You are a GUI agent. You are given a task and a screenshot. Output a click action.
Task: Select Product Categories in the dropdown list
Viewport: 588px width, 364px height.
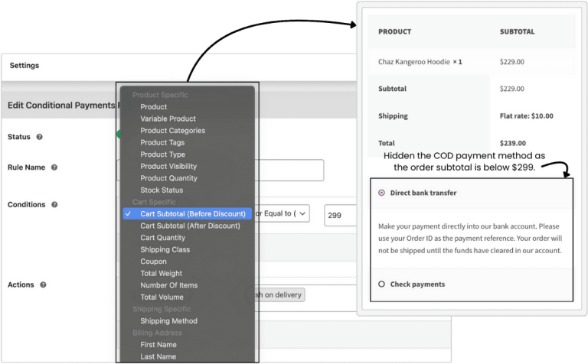pos(172,131)
